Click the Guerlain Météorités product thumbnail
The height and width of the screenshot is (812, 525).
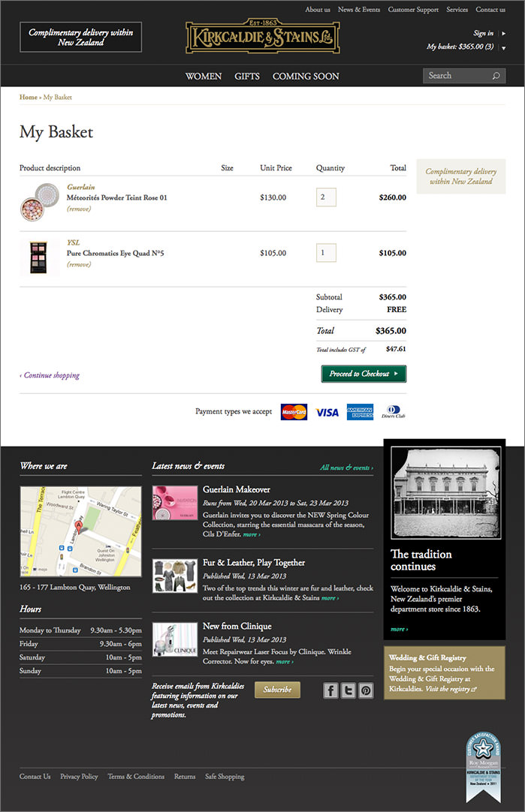[40, 202]
